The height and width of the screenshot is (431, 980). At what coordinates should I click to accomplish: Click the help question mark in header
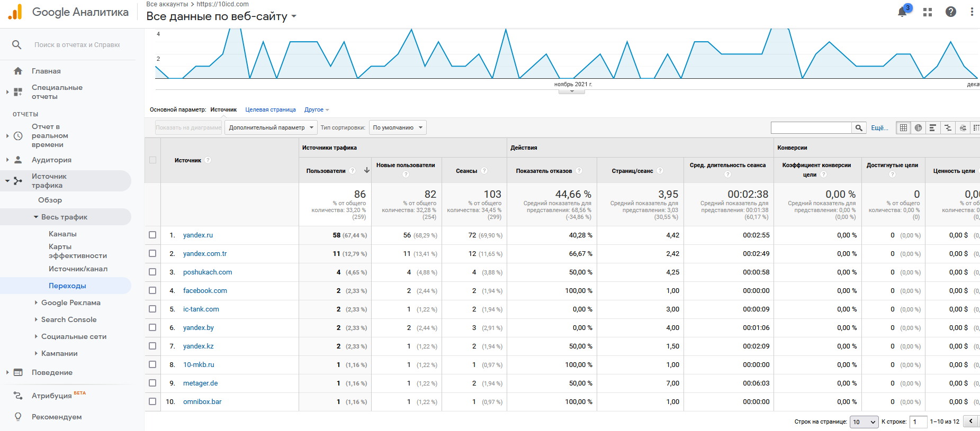[951, 12]
